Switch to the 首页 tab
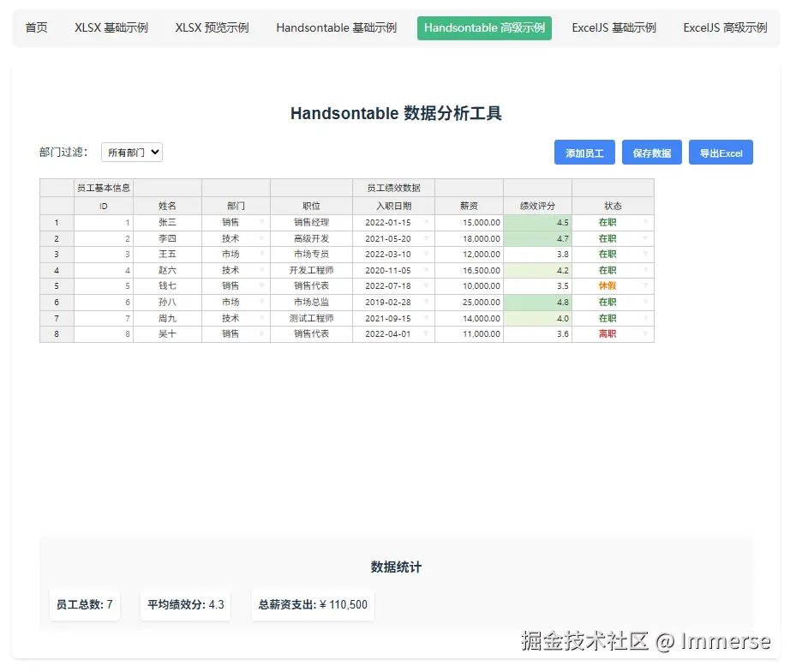The width and height of the screenshot is (790, 672). tap(36, 27)
